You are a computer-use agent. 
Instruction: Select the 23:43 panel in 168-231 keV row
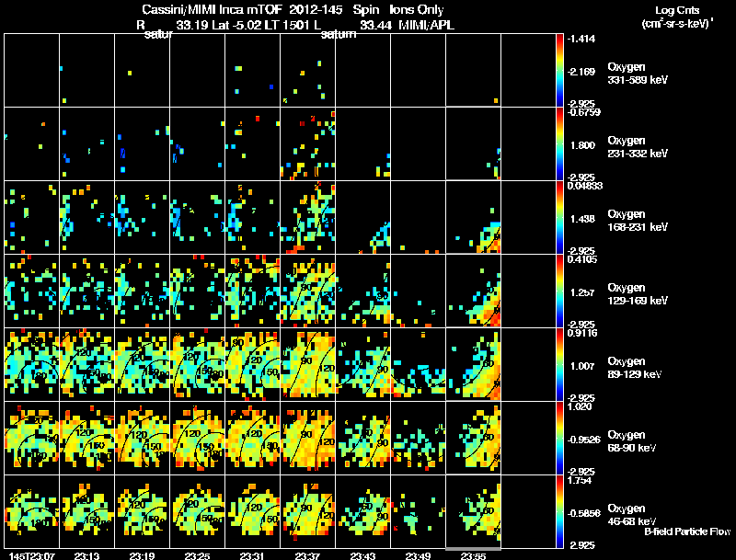pyautogui.click(x=363, y=217)
